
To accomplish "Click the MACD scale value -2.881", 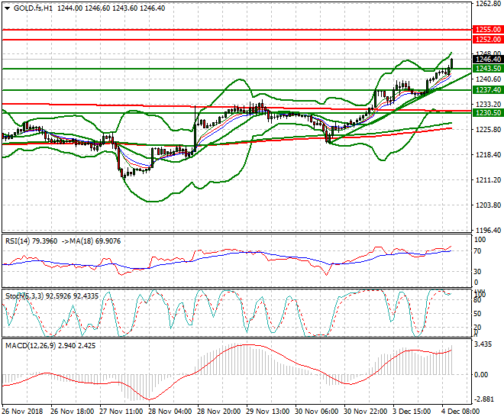I will (x=483, y=399).
